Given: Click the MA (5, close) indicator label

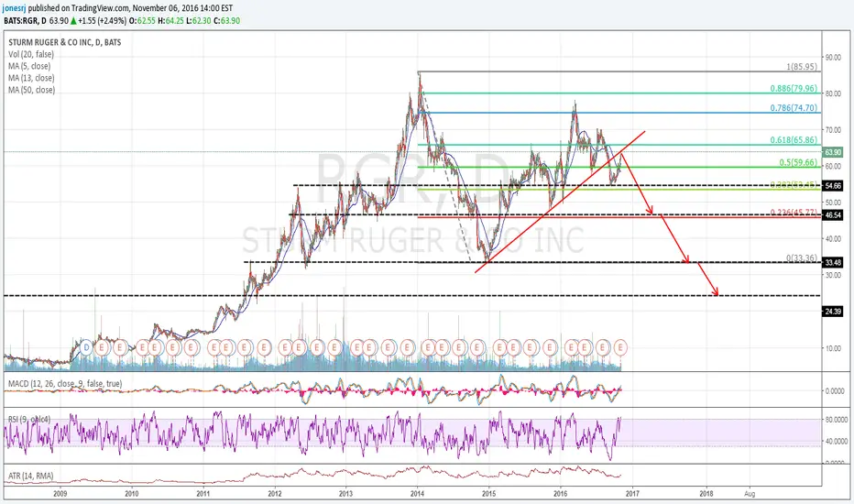Looking at the screenshot, I should pos(29,66).
